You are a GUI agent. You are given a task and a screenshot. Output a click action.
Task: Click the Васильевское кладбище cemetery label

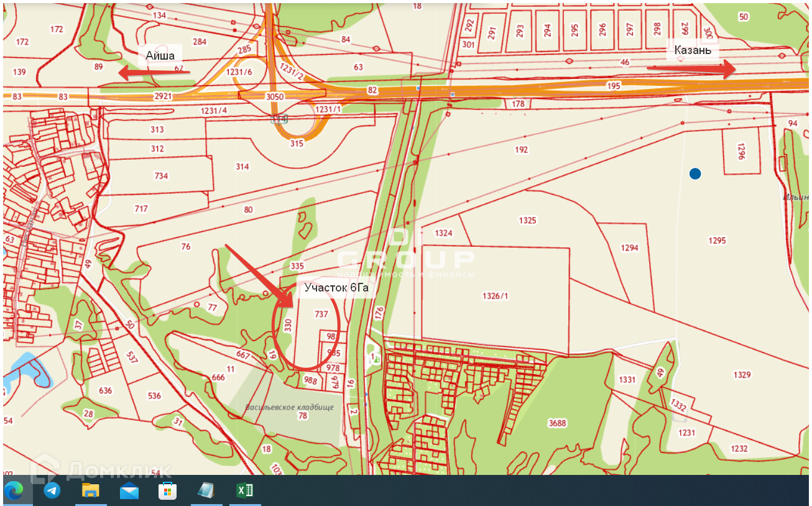(x=289, y=408)
